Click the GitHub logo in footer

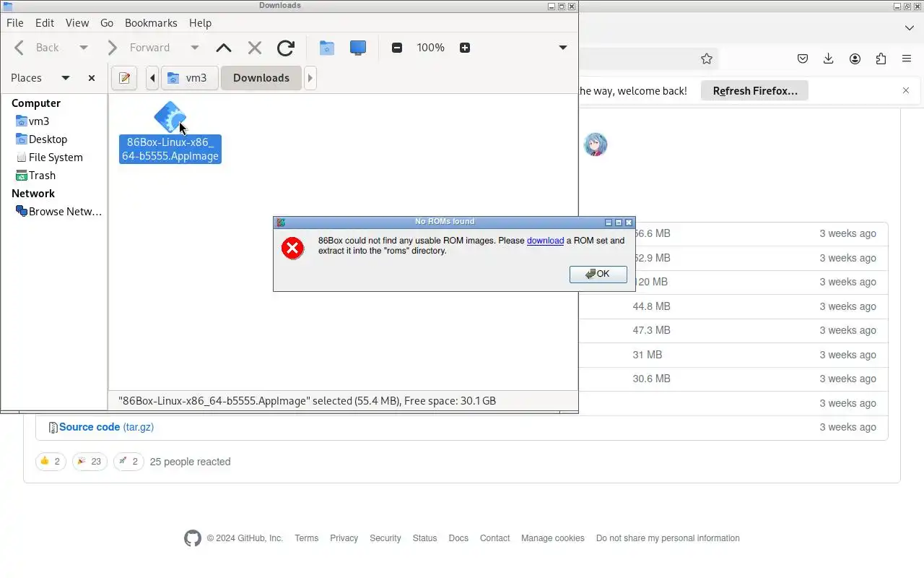click(193, 538)
